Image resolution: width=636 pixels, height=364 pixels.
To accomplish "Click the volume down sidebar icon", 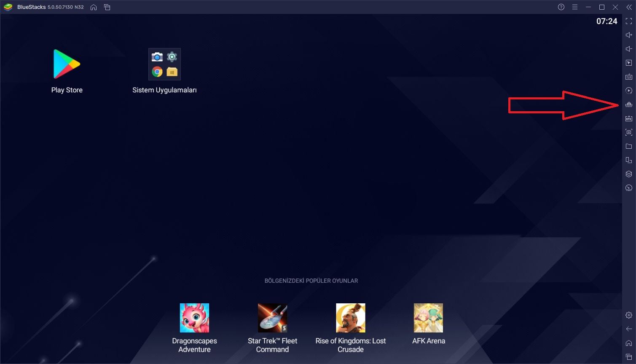I will click(629, 49).
